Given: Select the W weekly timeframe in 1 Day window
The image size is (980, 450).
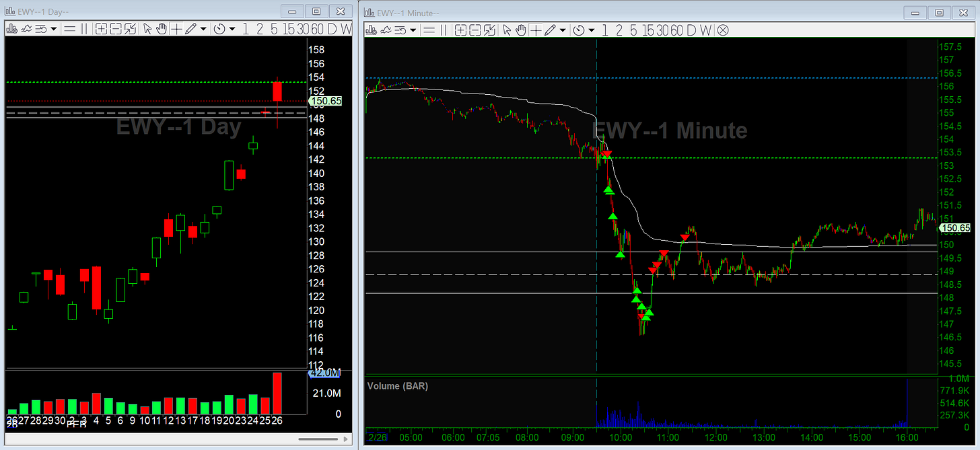Looking at the screenshot, I should 345,29.
